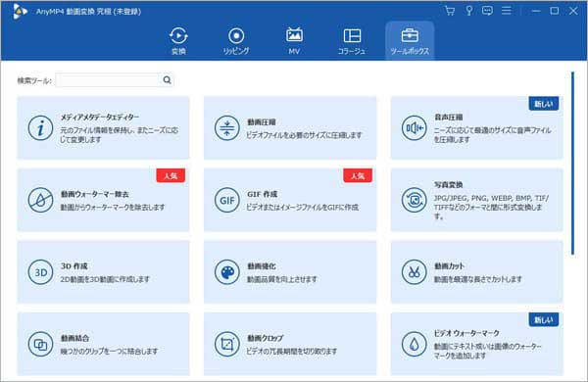This screenshot has height=382, width=588.
Task: Open the 変換 (Convert) tab
Action: click(178, 40)
